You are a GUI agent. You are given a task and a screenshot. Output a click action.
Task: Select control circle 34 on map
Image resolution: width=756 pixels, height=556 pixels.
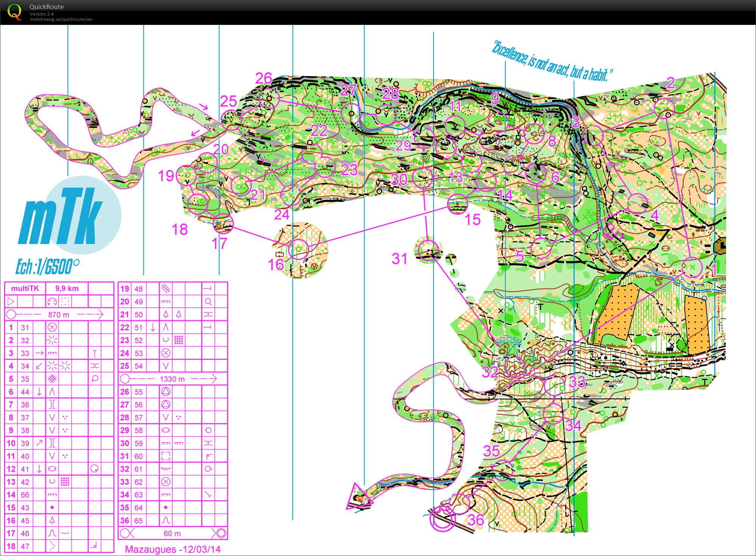coord(553,413)
